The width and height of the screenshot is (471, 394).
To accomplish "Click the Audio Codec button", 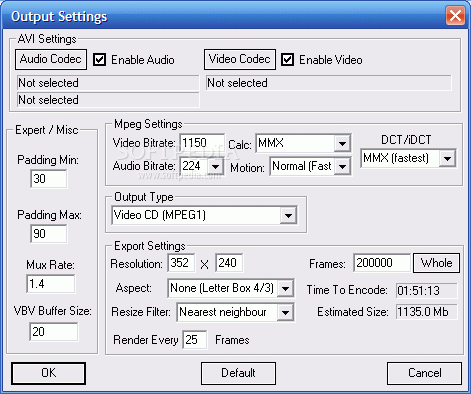I will tap(51, 59).
